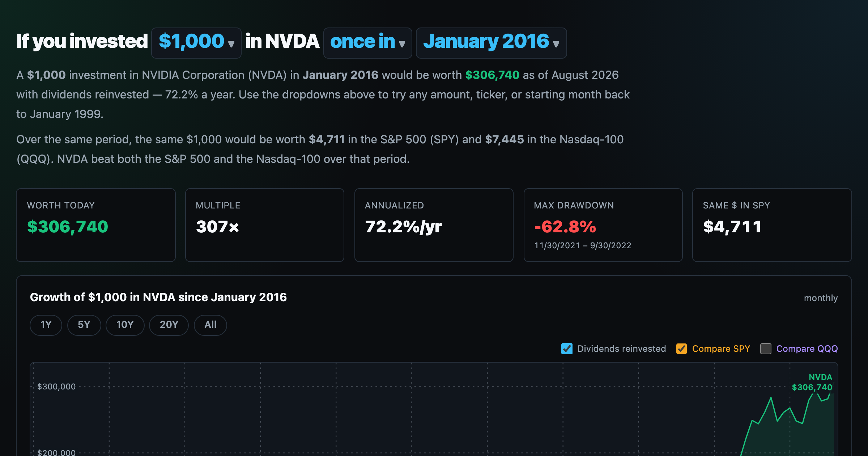Viewport: 868px width, 456px height.
Task: Click the $300,000 y-axis label
Action: pos(56,387)
